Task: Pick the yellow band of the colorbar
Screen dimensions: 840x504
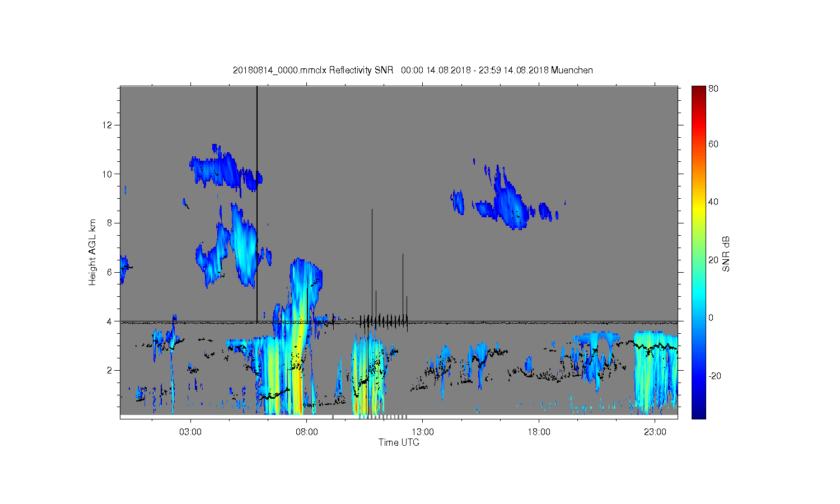Action: [698, 209]
